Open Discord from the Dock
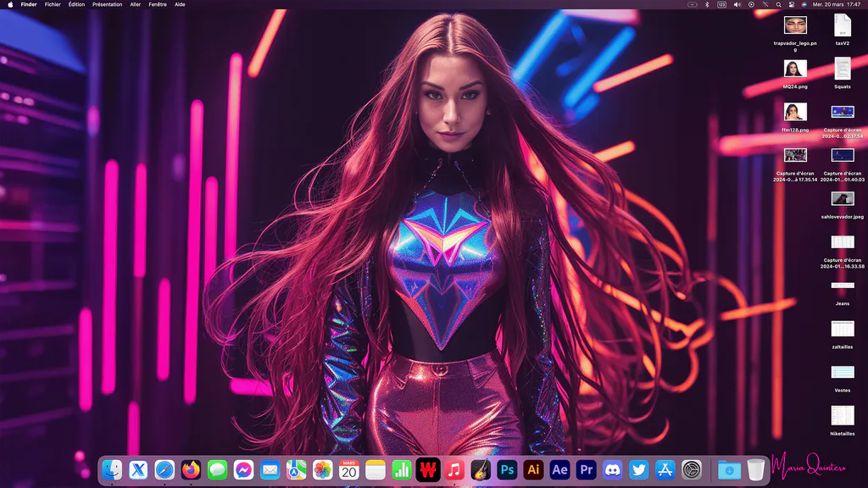This screenshot has height=488, width=868. (x=612, y=469)
